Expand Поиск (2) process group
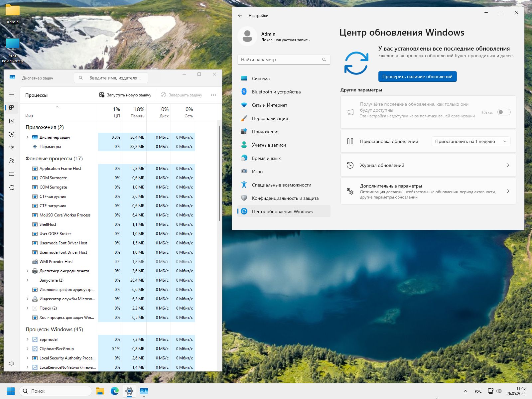Viewport: 532px width, 399px height. pos(28,308)
